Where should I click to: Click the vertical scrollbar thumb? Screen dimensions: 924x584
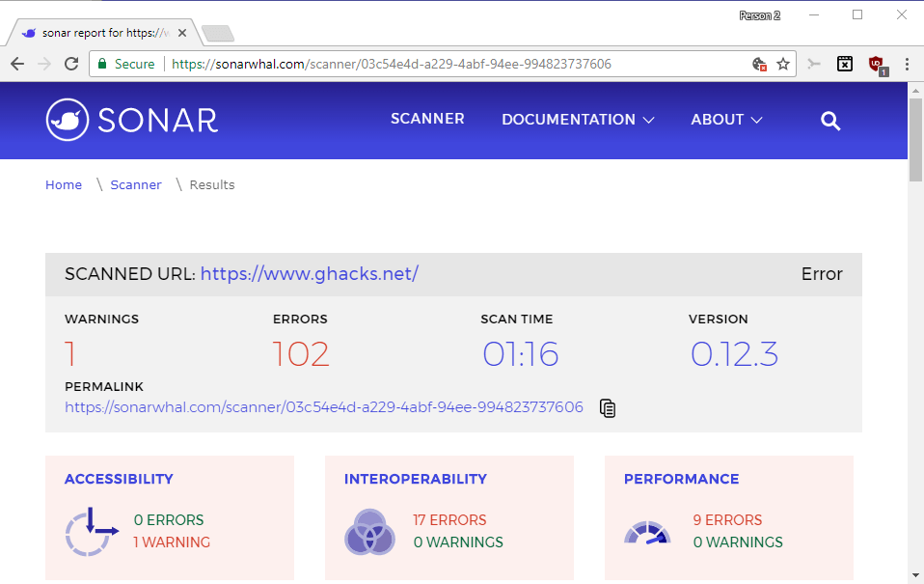pyautogui.click(x=915, y=140)
